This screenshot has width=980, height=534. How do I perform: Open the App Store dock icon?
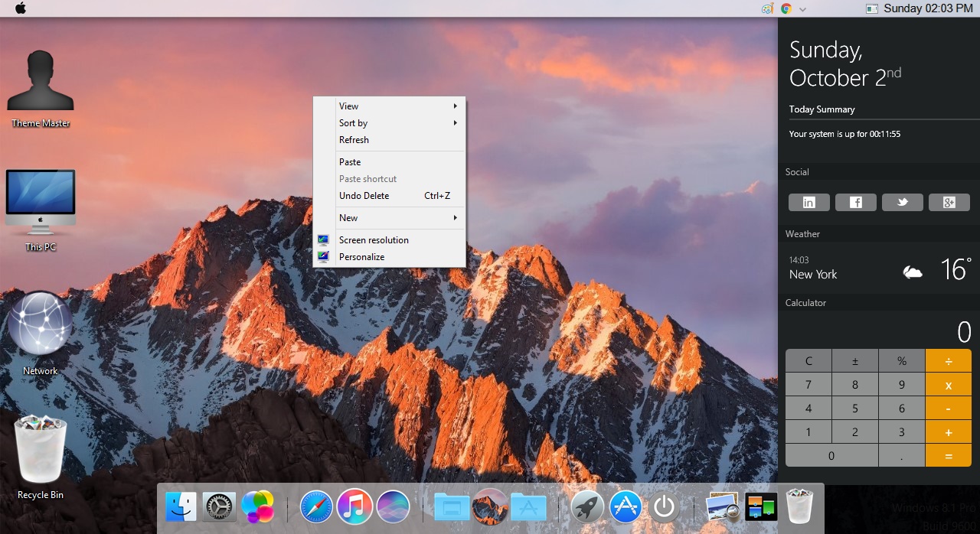[626, 506]
